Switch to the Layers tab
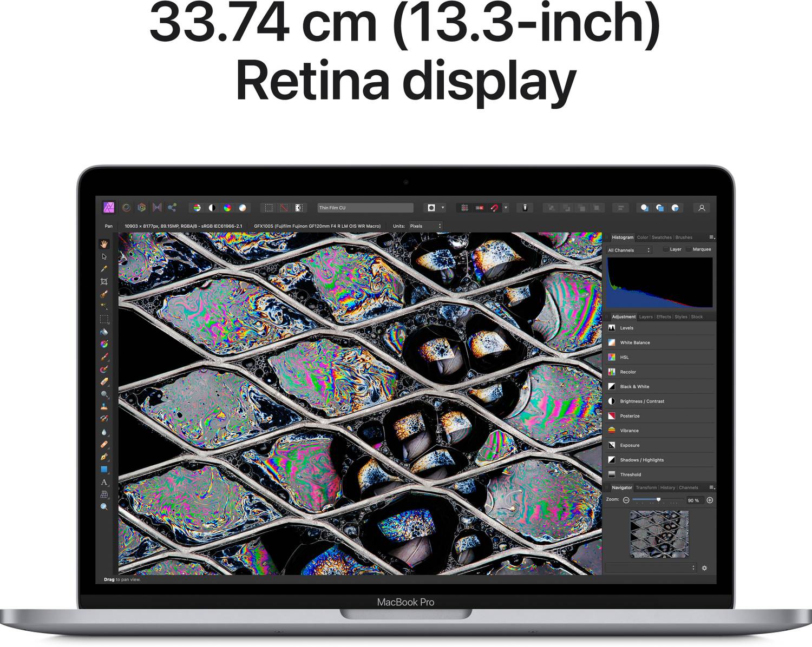812x647 pixels. [646, 317]
